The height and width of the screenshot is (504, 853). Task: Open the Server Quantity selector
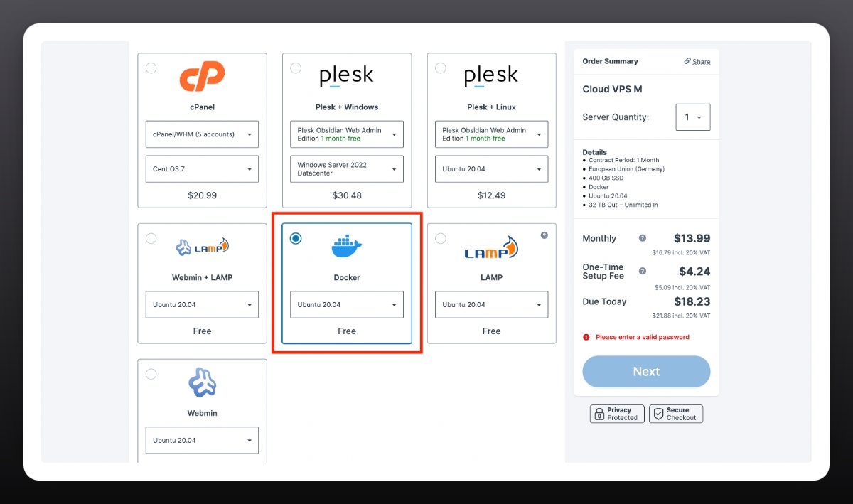click(692, 117)
